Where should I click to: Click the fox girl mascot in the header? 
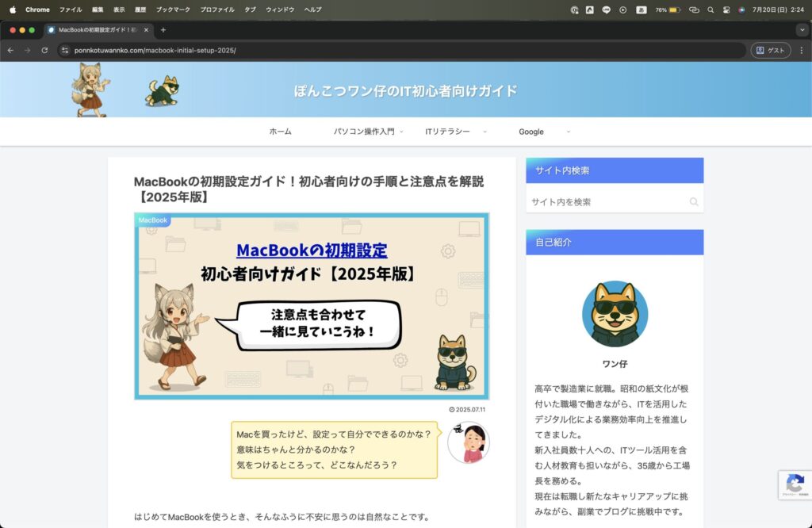point(91,90)
